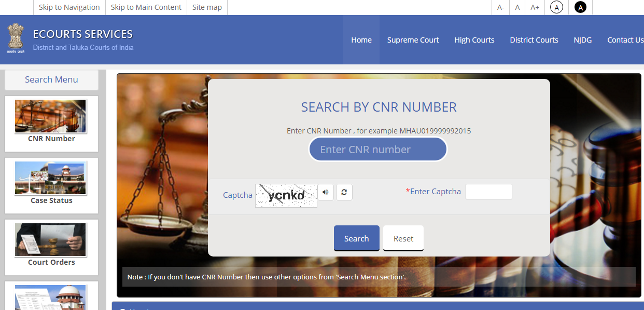Click the ECOURTS SERVICES title
The height and width of the screenshot is (310, 644).
tap(83, 34)
